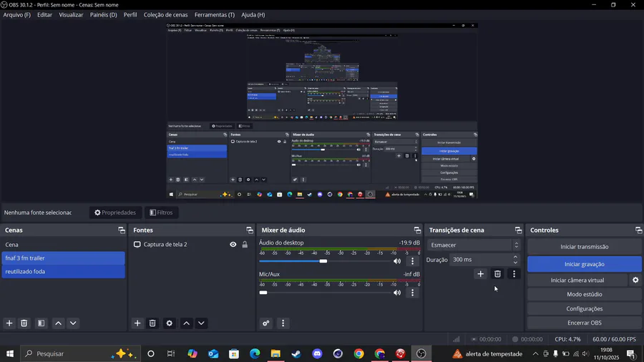The image size is (644, 362).
Task: Open the Esmaecer transition dropdown
Action: 474,245
